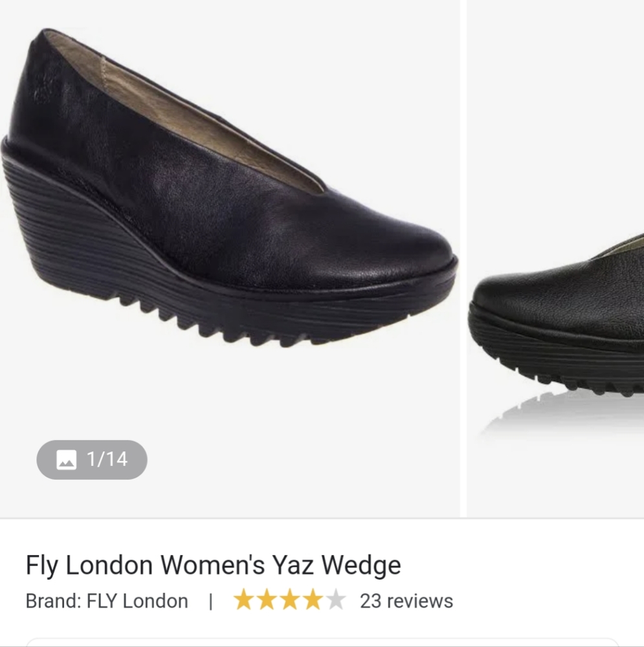Click the FLY London brand name

pos(137,601)
